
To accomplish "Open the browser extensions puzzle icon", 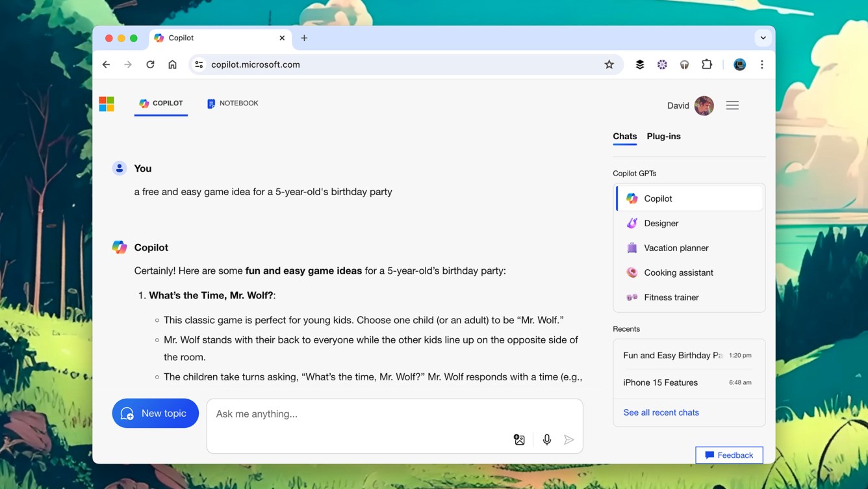I will [x=707, y=64].
